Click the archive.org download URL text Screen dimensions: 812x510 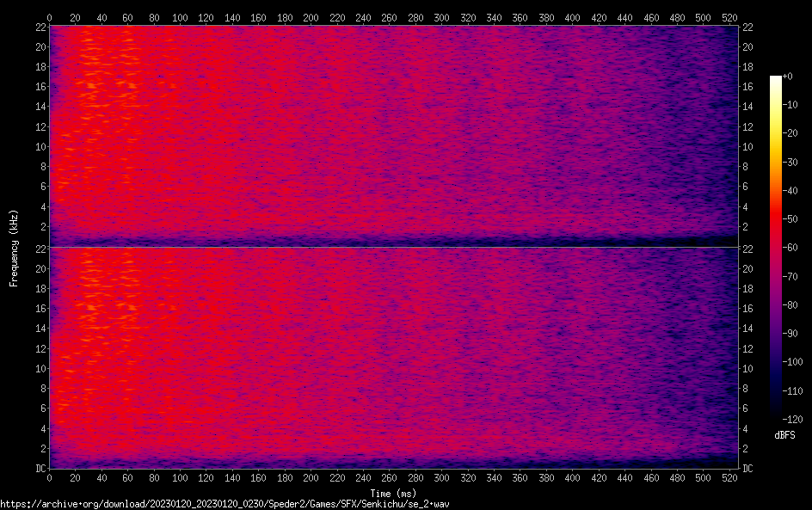point(225,504)
